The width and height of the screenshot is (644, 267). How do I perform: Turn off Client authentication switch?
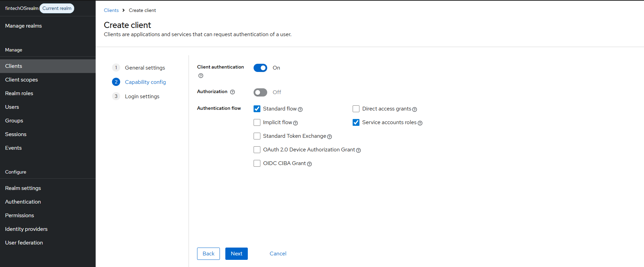(x=260, y=68)
